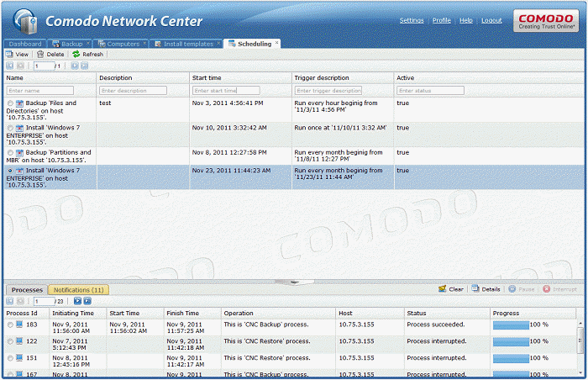
Task: Open the Install templates tab
Action: point(184,44)
